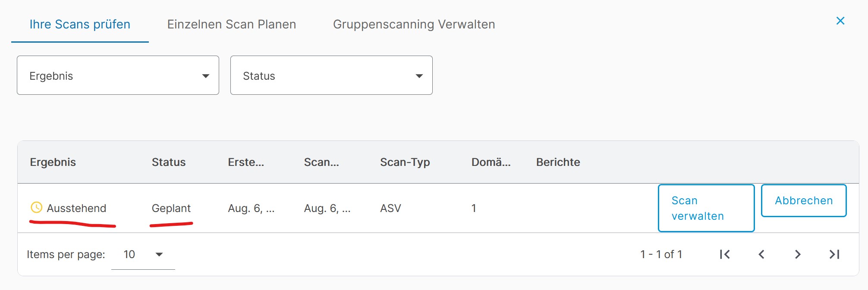Screen dimensions: 868x290
Task: Go to the previous page arrow
Action: (761, 254)
